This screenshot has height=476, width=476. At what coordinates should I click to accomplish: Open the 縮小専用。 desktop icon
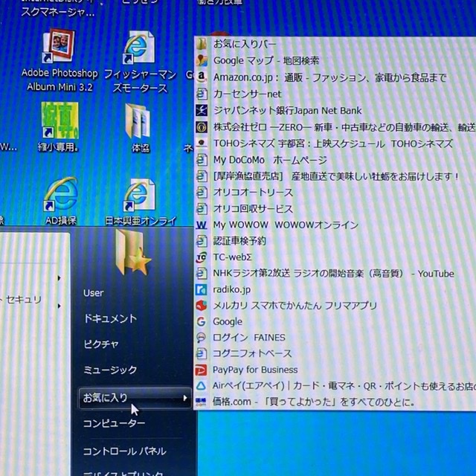[x=57, y=120]
